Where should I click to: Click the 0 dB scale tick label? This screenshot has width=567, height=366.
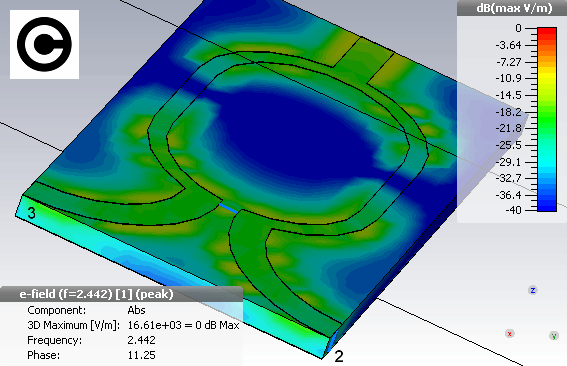click(x=519, y=28)
